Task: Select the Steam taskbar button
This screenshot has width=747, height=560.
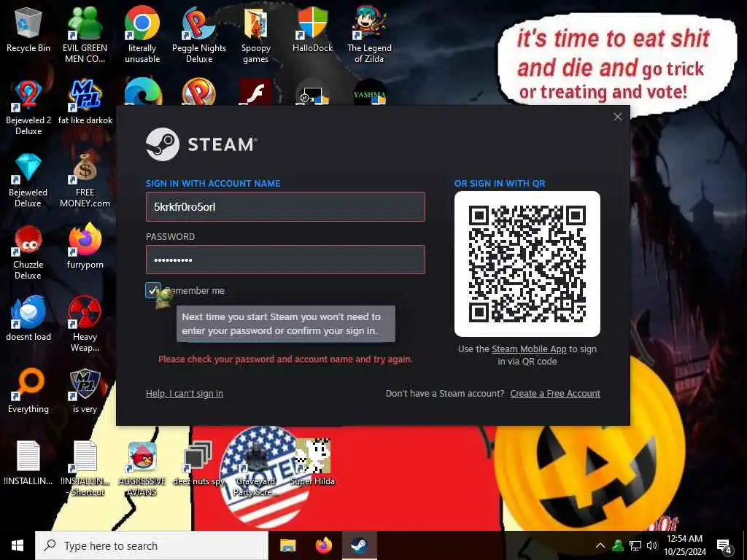Action: click(x=359, y=545)
